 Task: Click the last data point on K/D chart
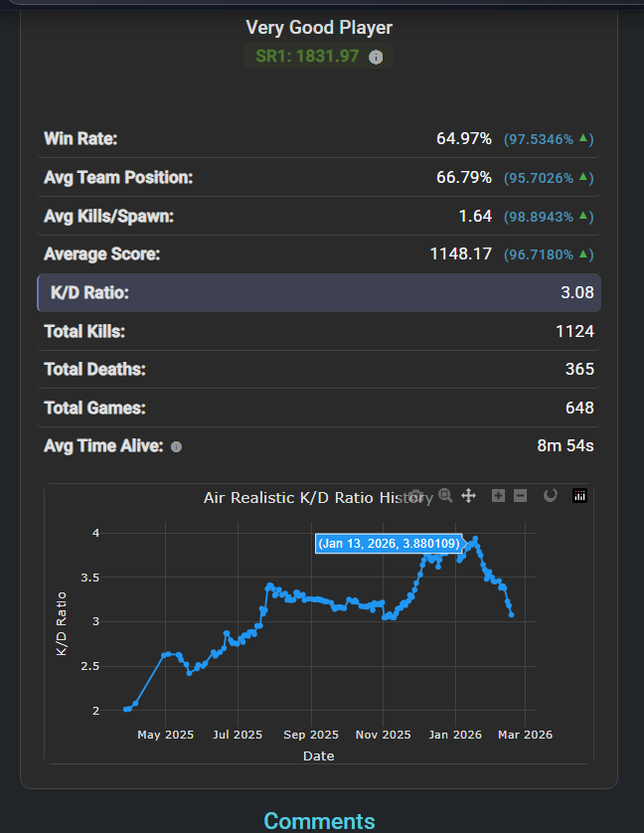pyautogui.click(x=511, y=614)
